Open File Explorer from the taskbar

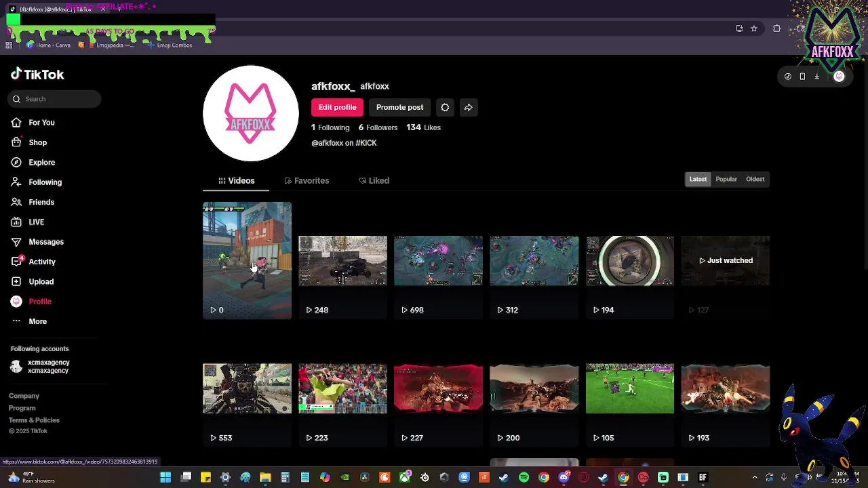coord(265,478)
